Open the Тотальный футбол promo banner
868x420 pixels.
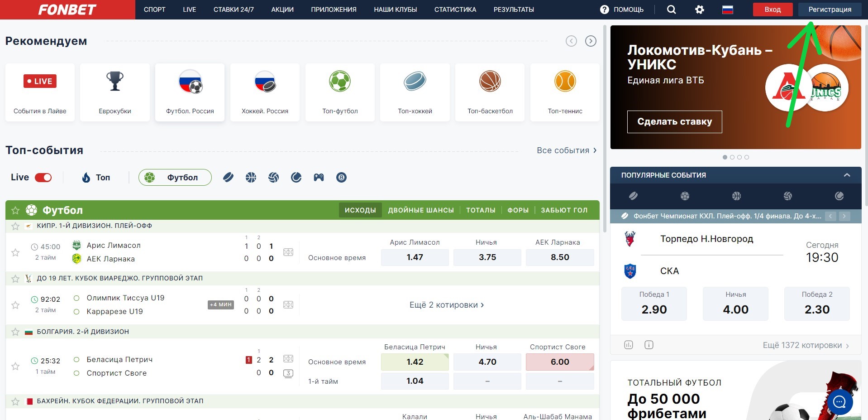[736, 391]
